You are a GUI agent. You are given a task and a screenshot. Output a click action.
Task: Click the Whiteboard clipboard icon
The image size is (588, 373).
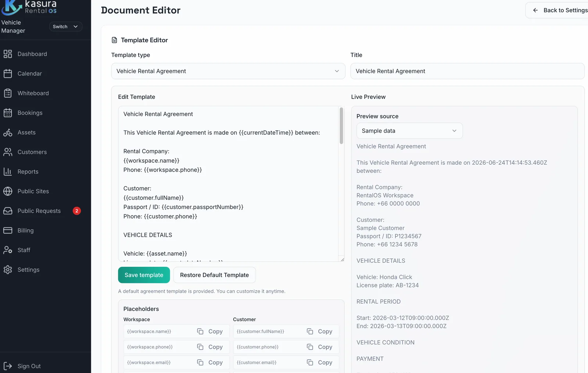click(8, 93)
